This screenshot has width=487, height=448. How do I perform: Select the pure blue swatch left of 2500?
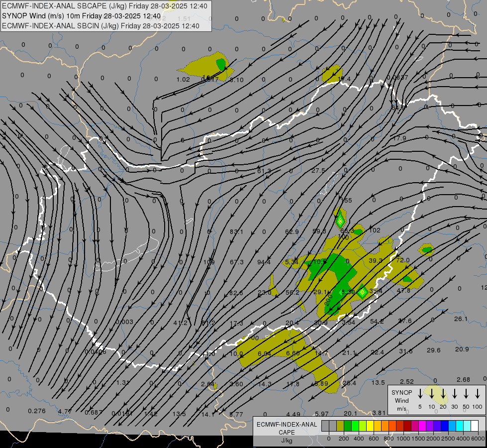coord(444,426)
